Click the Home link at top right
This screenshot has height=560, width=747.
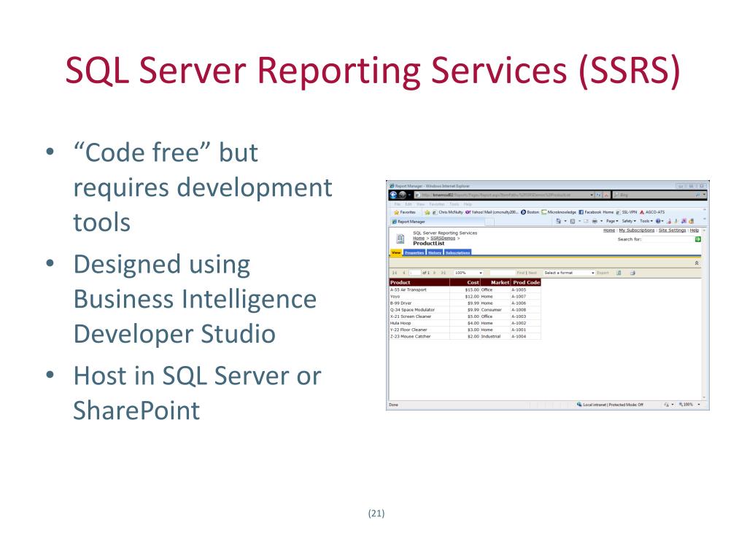pos(609,230)
